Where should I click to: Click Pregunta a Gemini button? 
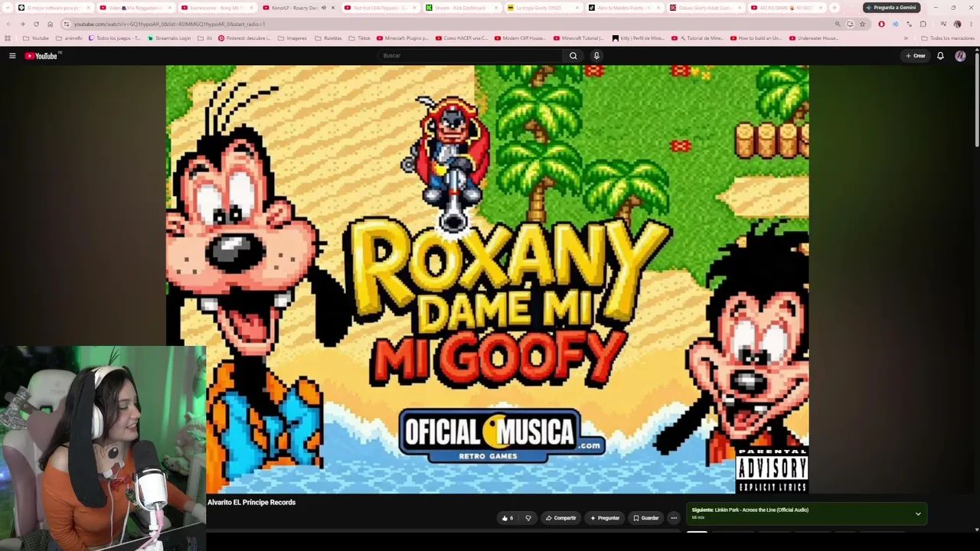pos(890,8)
